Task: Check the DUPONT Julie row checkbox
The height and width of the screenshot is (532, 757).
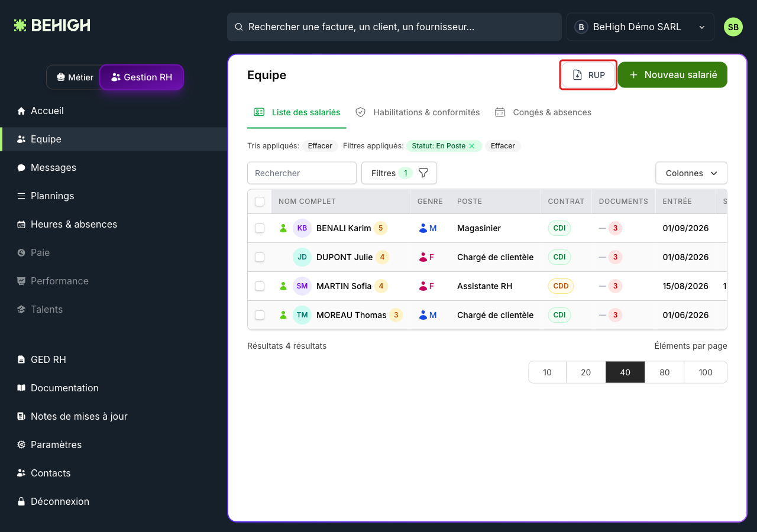Action: click(260, 257)
